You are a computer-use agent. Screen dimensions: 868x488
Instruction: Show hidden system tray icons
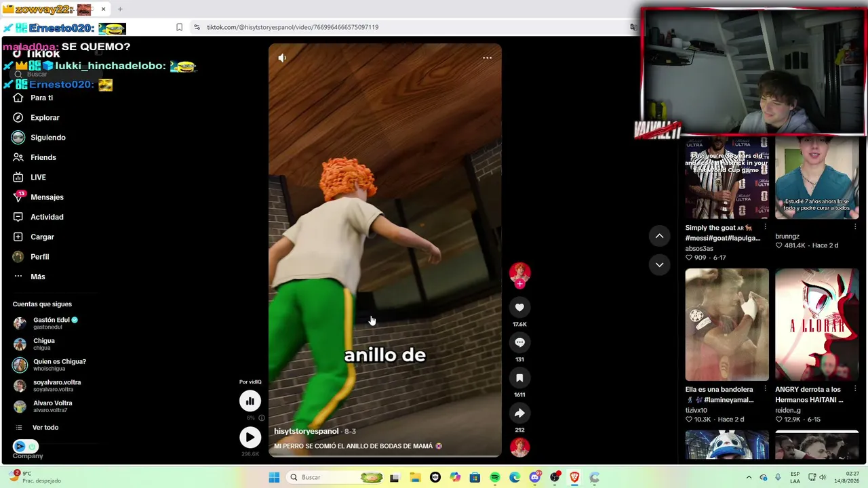pyautogui.click(x=749, y=477)
